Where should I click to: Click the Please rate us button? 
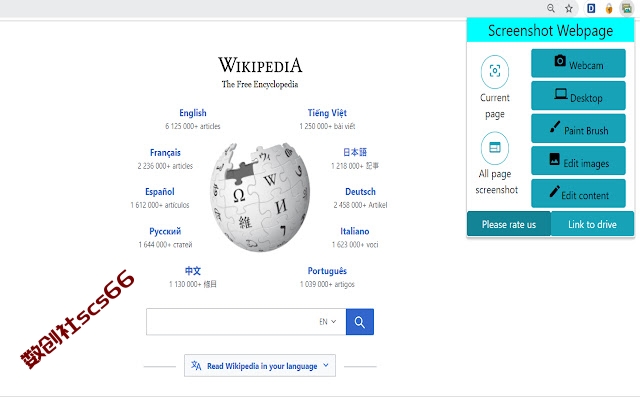pyautogui.click(x=509, y=224)
